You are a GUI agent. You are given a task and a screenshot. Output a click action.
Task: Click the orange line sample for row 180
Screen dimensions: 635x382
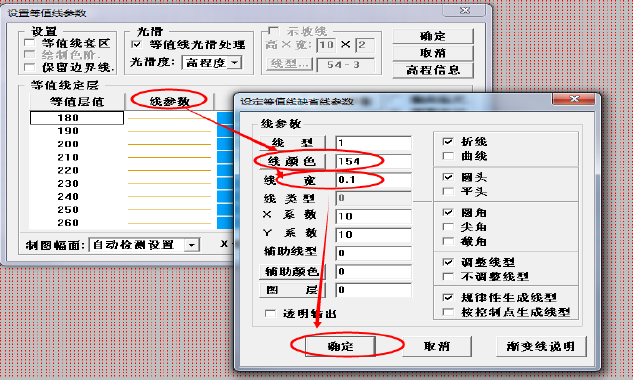pyautogui.click(x=169, y=118)
